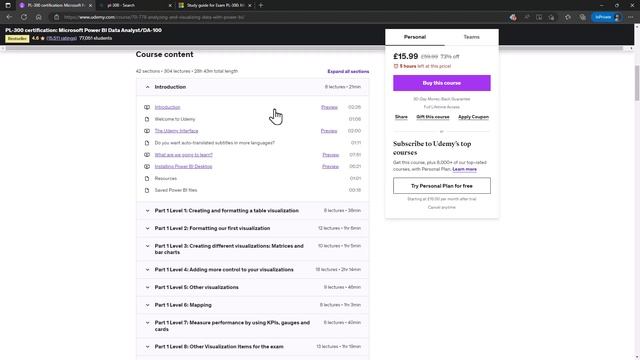This screenshot has width=640, height=360.
Task: Close the PL-300 certification browser tab
Action: pyautogui.click(x=90, y=6)
